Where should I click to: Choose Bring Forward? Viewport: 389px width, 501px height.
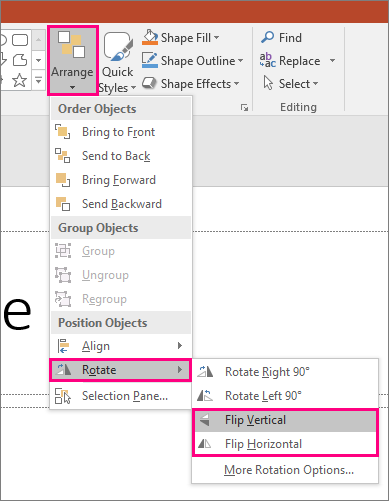coord(121,180)
